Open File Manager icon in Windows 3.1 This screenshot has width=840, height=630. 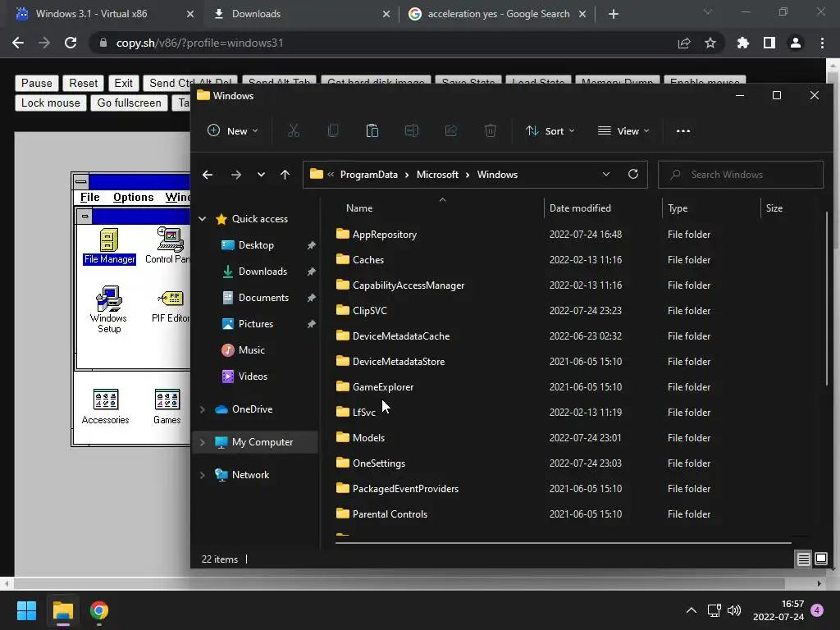pos(109,246)
